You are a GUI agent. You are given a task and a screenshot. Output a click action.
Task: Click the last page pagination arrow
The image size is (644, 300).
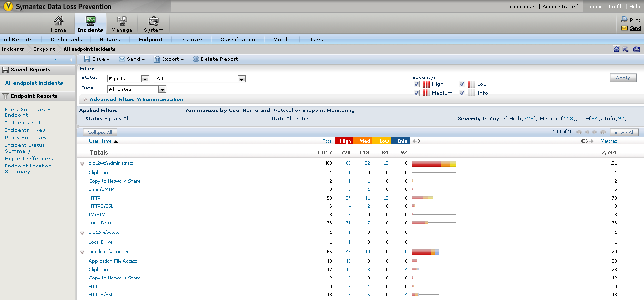coord(603,132)
